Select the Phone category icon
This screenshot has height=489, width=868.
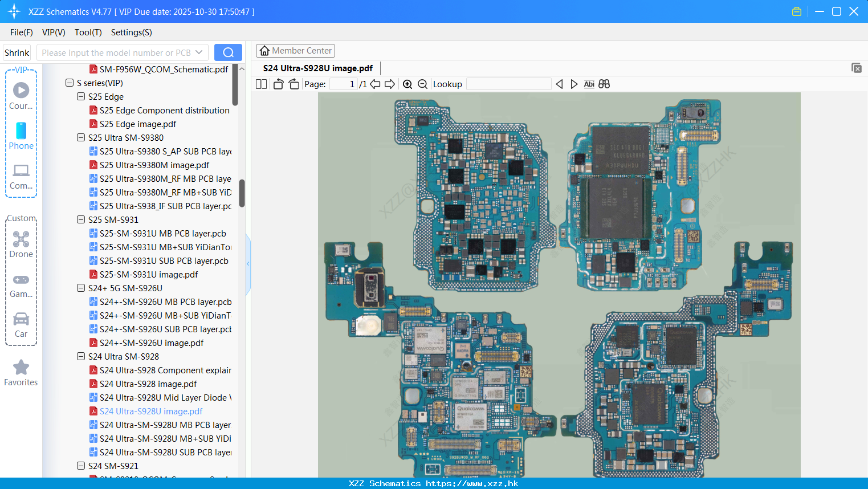point(21,131)
